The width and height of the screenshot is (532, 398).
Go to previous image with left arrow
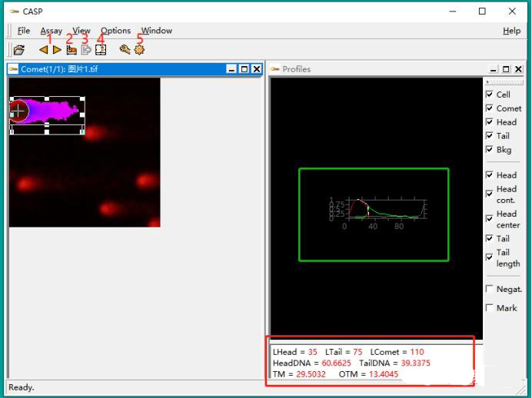pyautogui.click(x=43, y=50)
